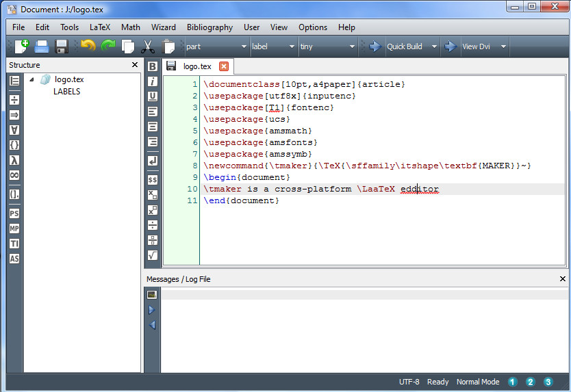Open the most used symbols panel
Image resolution: width=571 pixels, height=392 pixels.
point(14,175)
